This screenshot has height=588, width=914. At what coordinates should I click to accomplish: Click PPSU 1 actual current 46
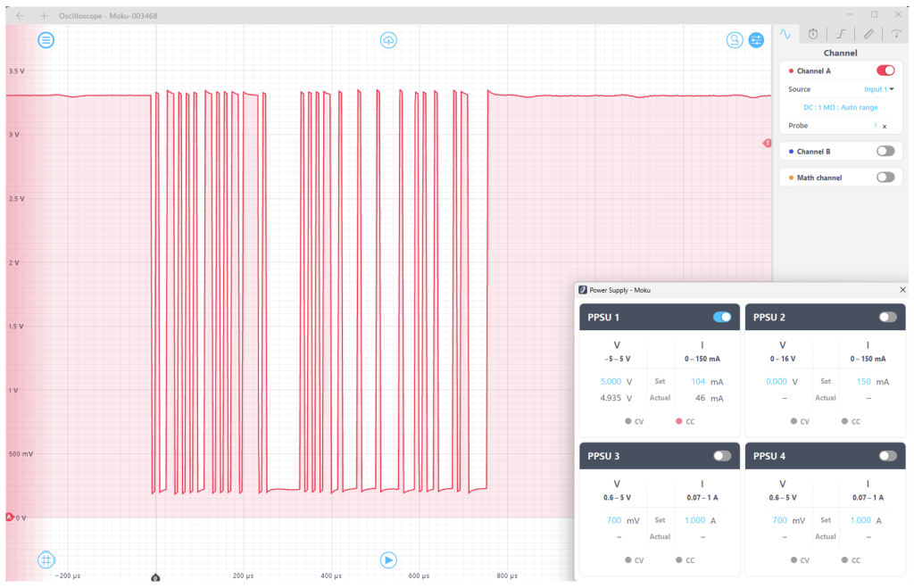700,398
